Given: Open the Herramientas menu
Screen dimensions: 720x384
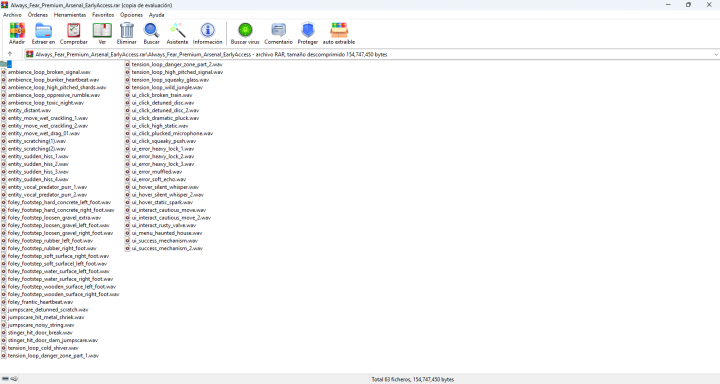Looking at the screenshot, I should click(x=70, y=15).
